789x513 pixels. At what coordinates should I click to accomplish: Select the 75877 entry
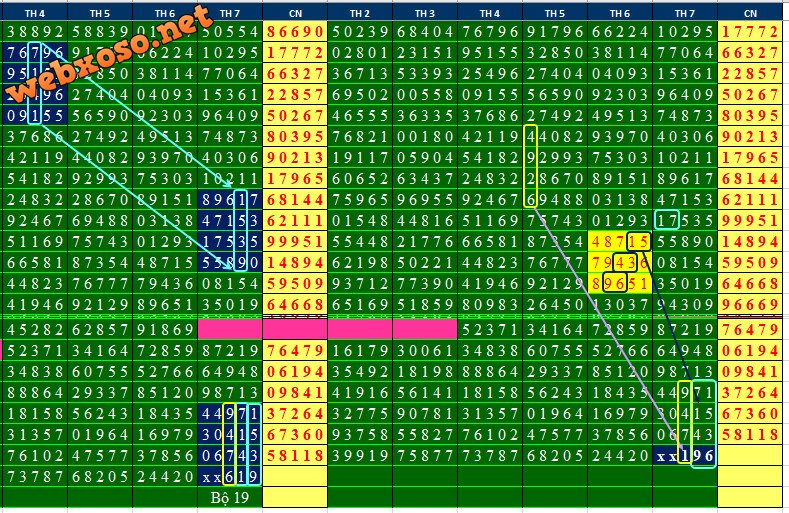[x=425, y=456]
